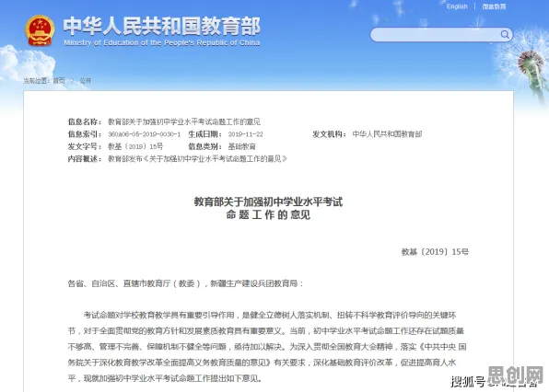Screen dimensions: 549x392
Task: Select the date 2019-11-22
Action: point(245,134)
